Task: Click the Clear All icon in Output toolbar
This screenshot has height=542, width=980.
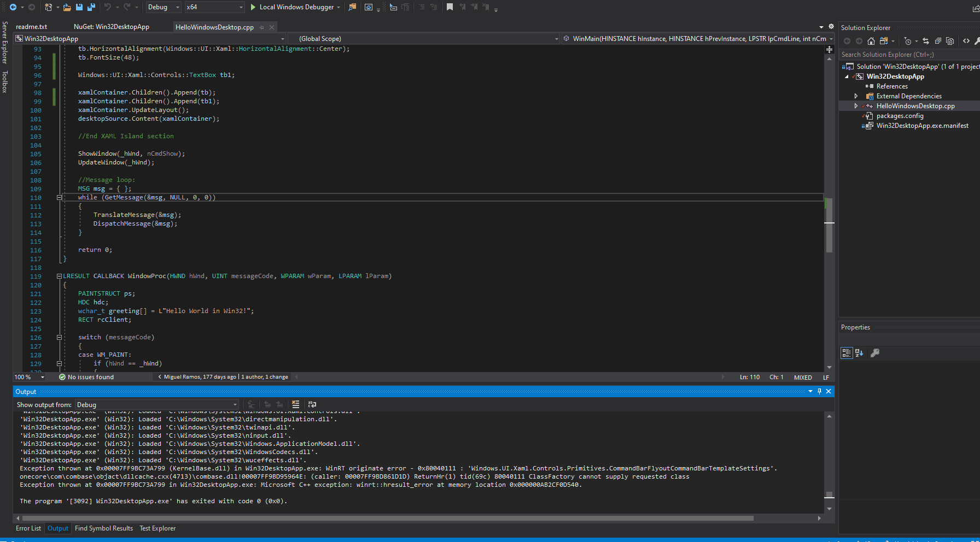Action: tap(296, 404)
